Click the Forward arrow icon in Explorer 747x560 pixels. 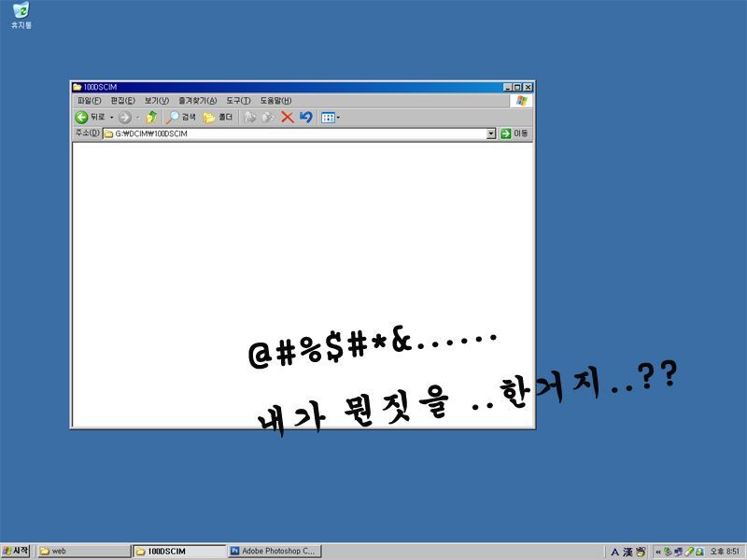tap(125, 118)
